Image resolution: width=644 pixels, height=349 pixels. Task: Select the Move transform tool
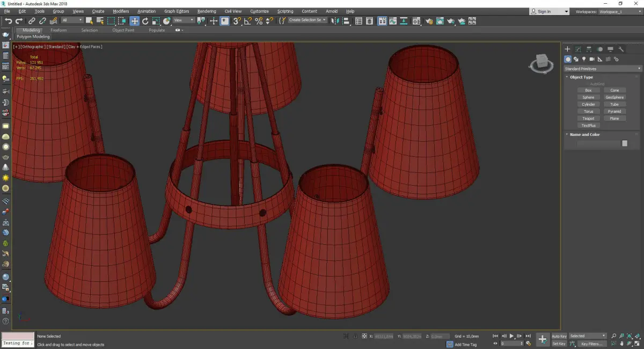point(134,21)
